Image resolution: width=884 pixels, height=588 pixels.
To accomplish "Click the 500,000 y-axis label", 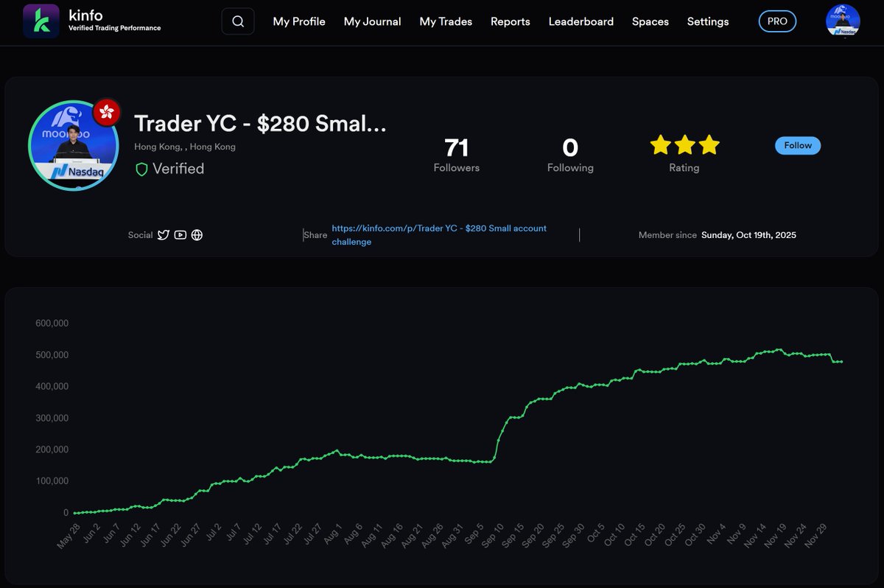I will click(x=52, y=355).
